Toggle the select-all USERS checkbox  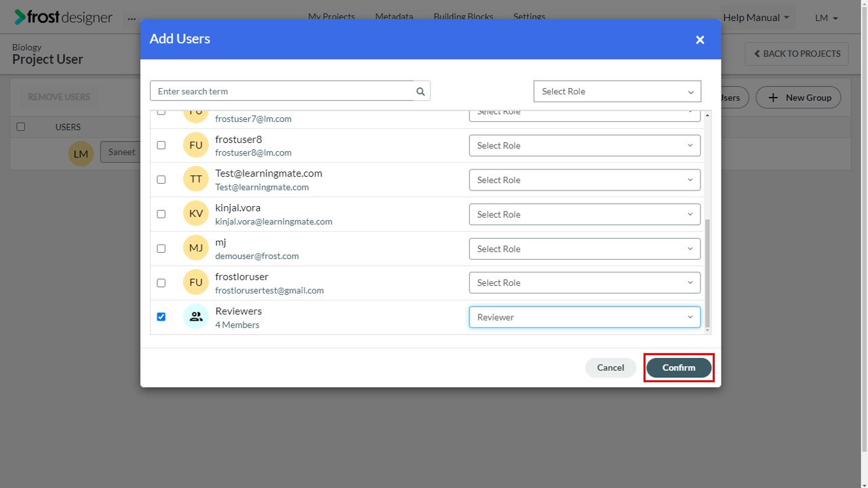(x=20, y=127)
